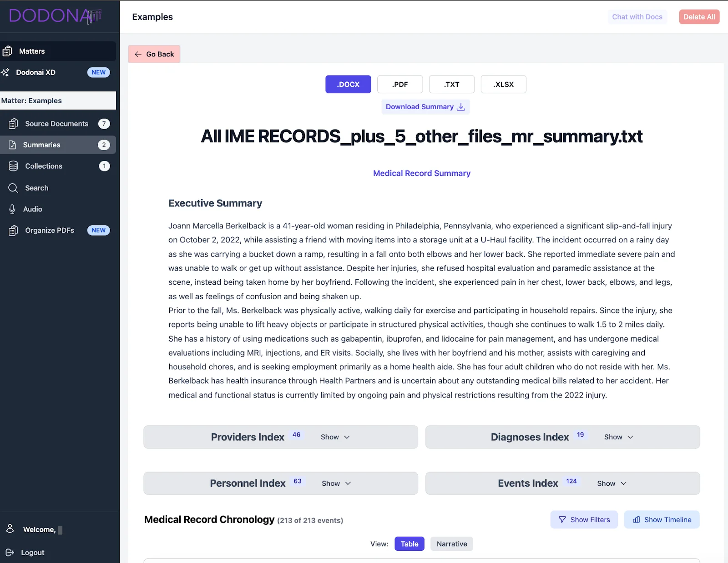The image size is (728, 563).
Task: Open the Show Filters panel
Action: coord(584,520)
